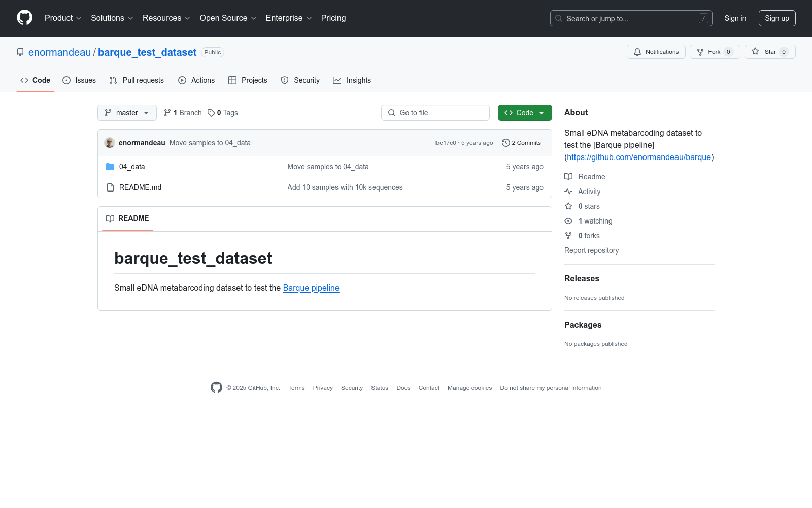Focus the Search or jump to field
This screenshot has width=812, height=508.
click(631, 18)
